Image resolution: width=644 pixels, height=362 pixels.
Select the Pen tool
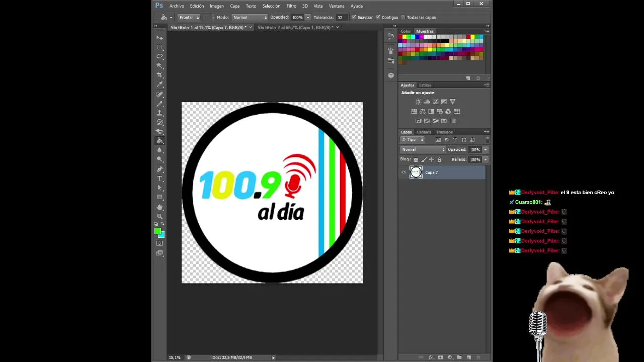pos(159,169)
